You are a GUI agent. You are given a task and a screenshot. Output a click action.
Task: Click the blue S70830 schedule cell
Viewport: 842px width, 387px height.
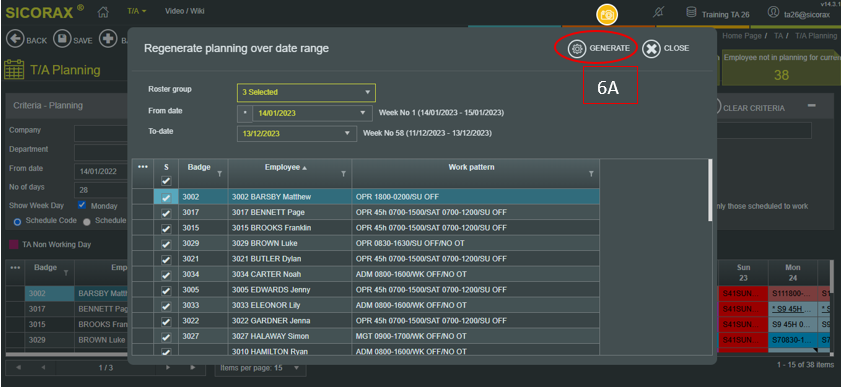tap(793, 340)
